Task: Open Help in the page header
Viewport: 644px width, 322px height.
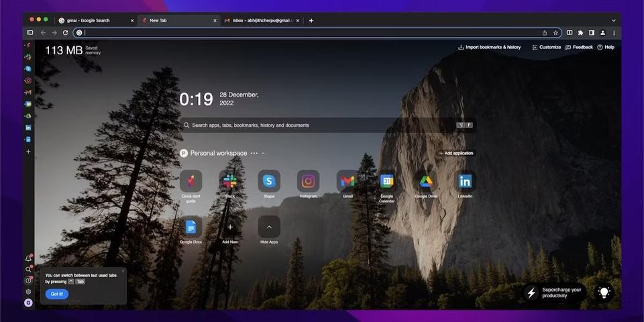Action: pos(606,47)
